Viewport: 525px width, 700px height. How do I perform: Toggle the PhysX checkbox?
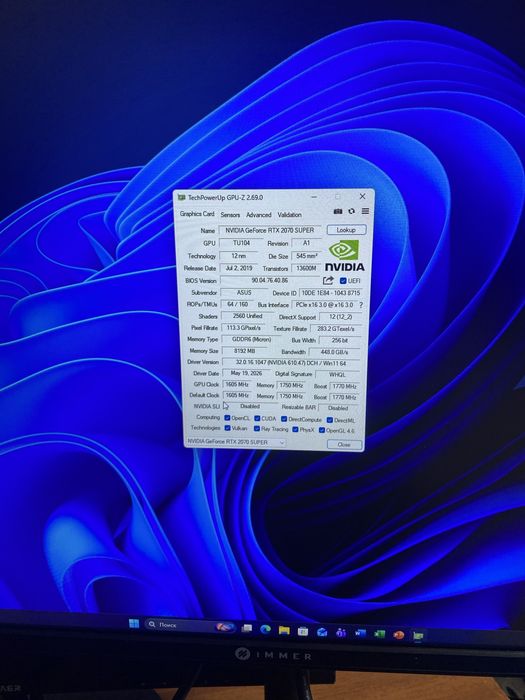[x=296, y=429]
